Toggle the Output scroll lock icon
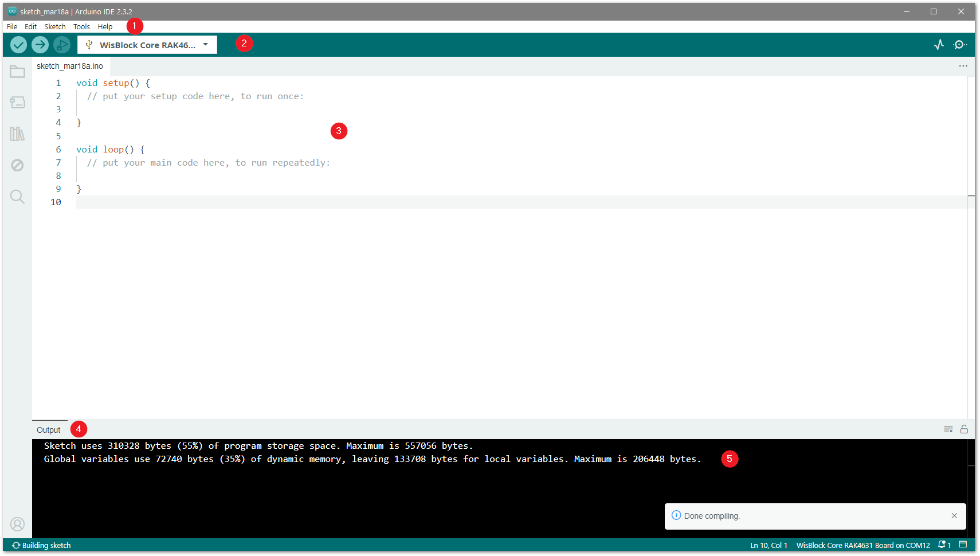Screen dimensions: 980x556 pyautogui.click(x=964, y=429)
